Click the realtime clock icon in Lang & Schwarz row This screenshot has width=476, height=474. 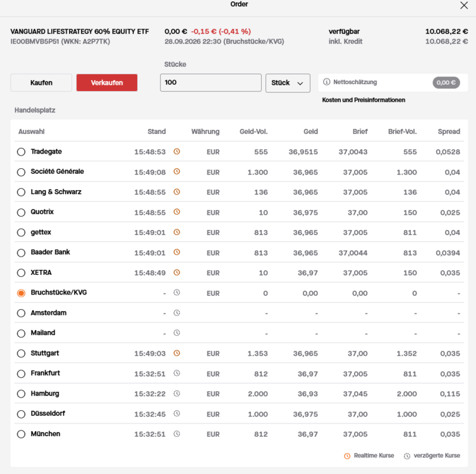[176, 191]
